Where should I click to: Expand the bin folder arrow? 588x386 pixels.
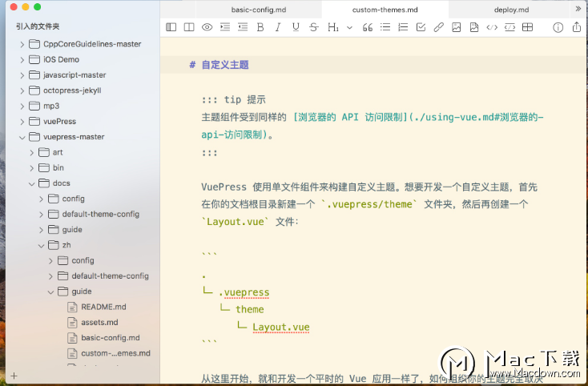32,168
